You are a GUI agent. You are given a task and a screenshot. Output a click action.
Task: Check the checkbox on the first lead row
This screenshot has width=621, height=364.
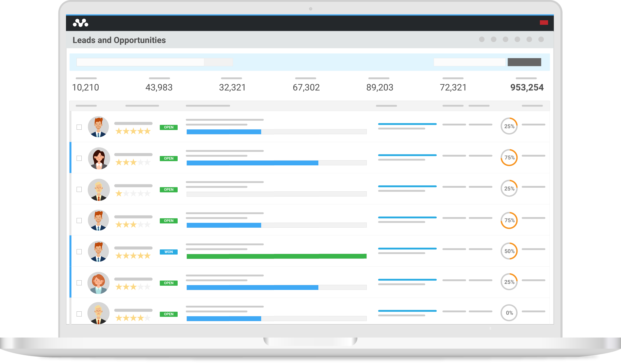80,127
